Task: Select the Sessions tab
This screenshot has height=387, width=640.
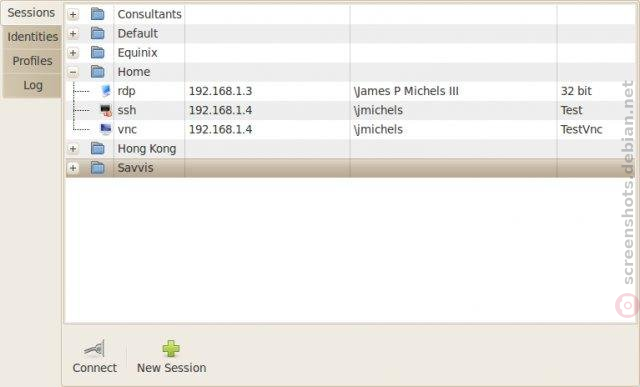Action: (x=31, y=13)
